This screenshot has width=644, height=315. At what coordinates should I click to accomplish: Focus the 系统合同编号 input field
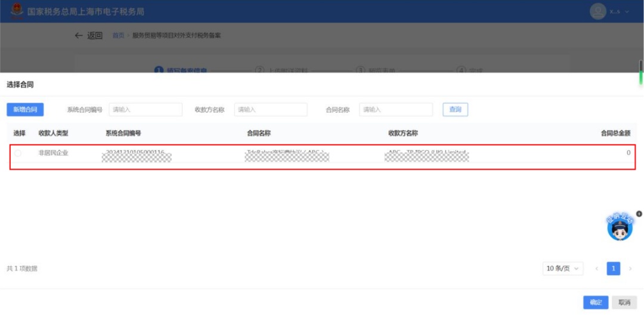tap(145, 110)
